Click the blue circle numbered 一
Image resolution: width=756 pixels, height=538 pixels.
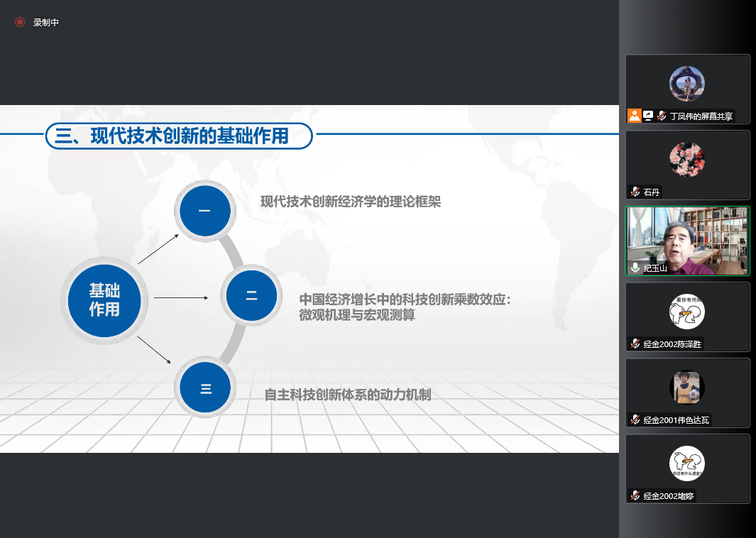coord(204,211)
